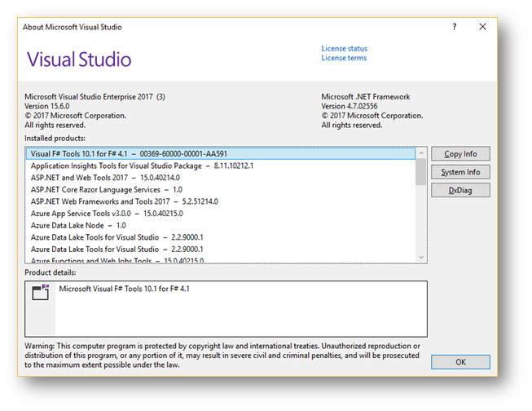Image resolution: width=532 pixels, height=411 pixels.
Task: Close the About Microsoft Visual Studio dialog
Action: point(482,27)
